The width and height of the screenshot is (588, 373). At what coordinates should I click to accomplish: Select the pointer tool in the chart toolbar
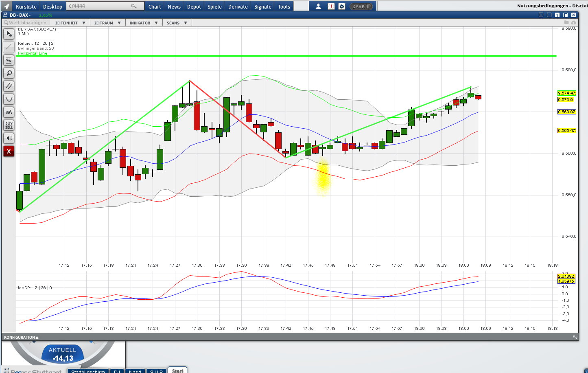pos(9,34)
